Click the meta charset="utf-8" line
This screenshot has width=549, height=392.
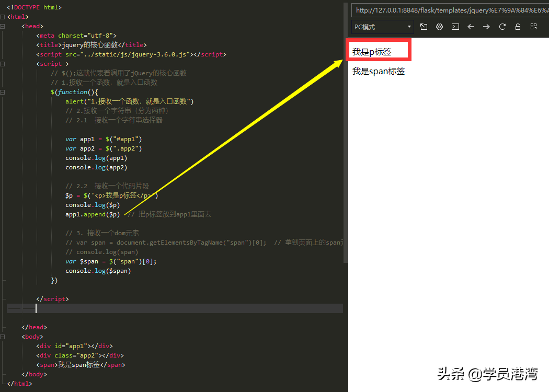click(76, 36)
